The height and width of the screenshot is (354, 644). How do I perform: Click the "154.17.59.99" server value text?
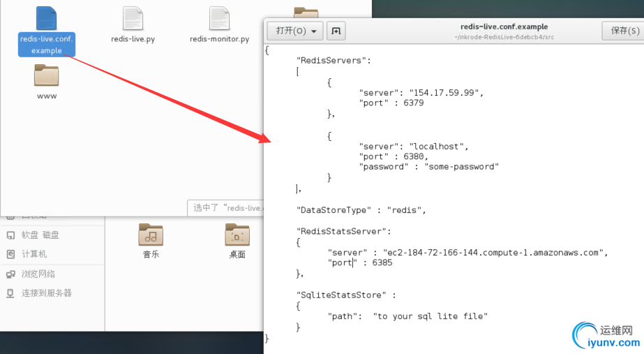click(x=444, y=93)
